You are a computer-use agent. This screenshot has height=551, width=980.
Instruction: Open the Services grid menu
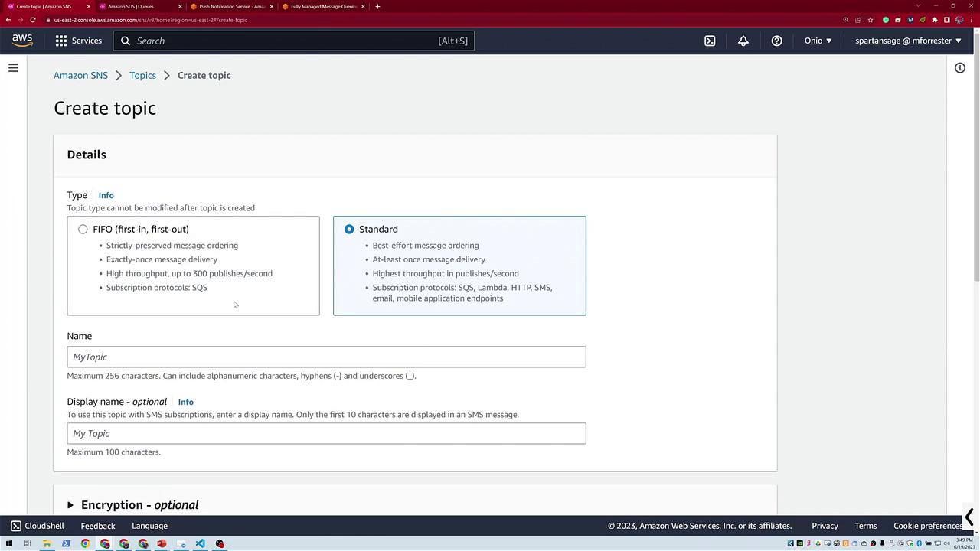(x=78, y=41)
